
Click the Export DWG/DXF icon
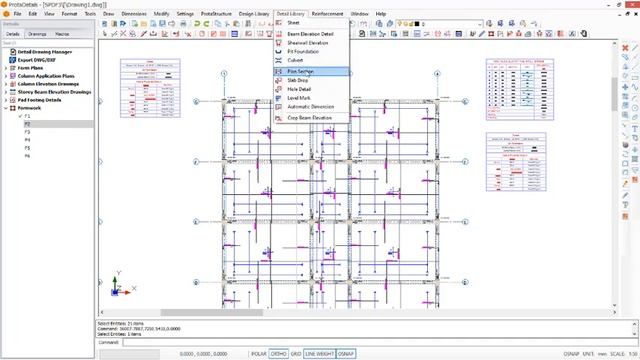click(13, 60)
